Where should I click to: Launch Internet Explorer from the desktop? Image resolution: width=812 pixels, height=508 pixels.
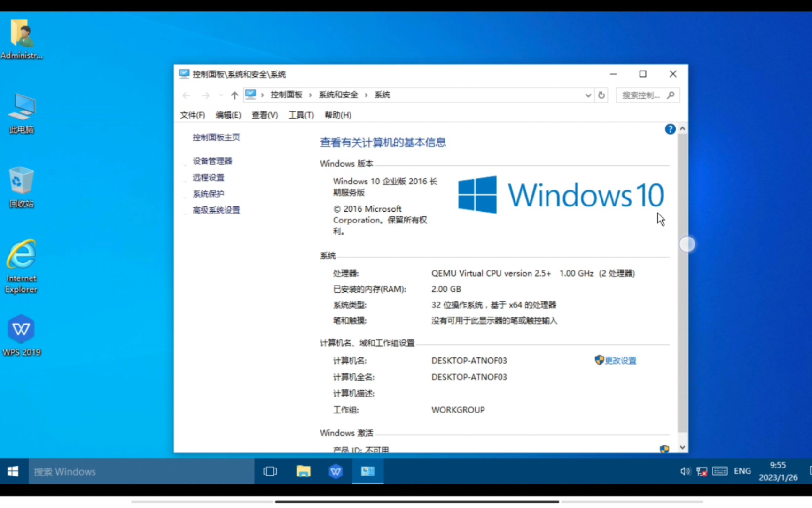pyautogui.click(x=21, y=267)
